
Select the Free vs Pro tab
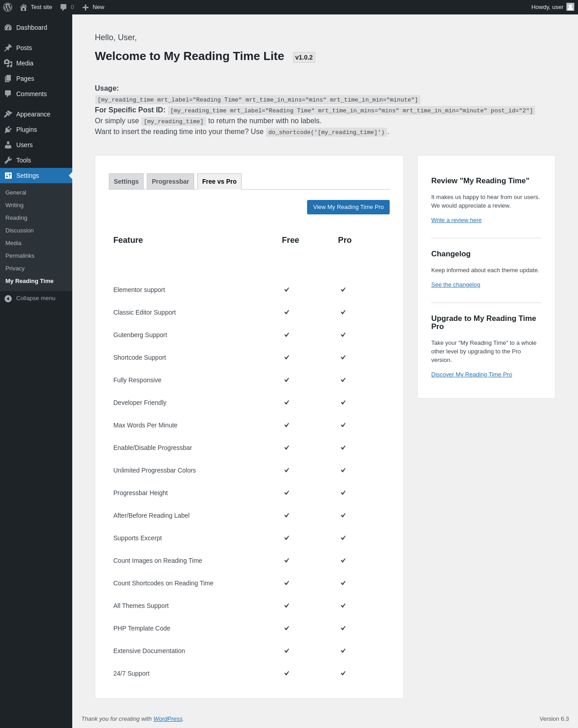219,181
